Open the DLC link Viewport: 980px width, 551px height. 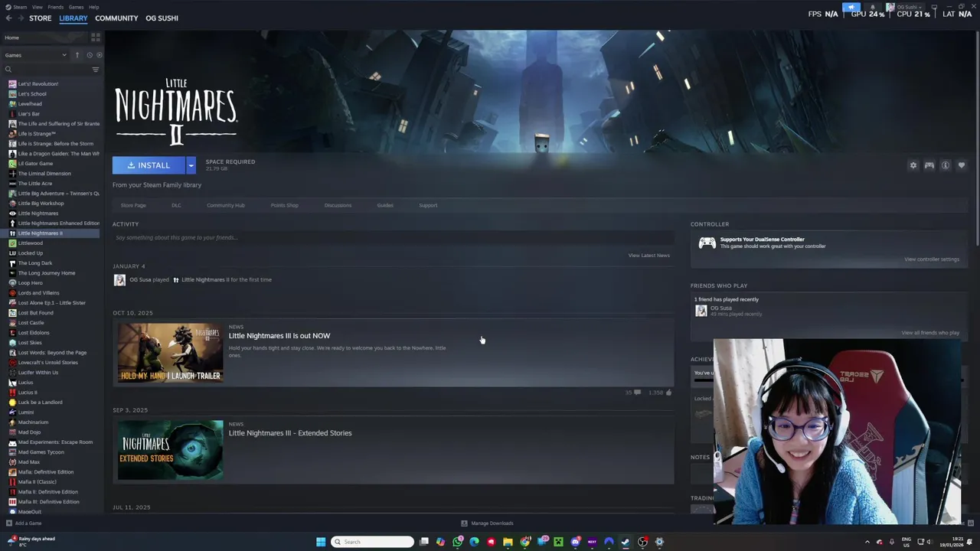(176, 205)
